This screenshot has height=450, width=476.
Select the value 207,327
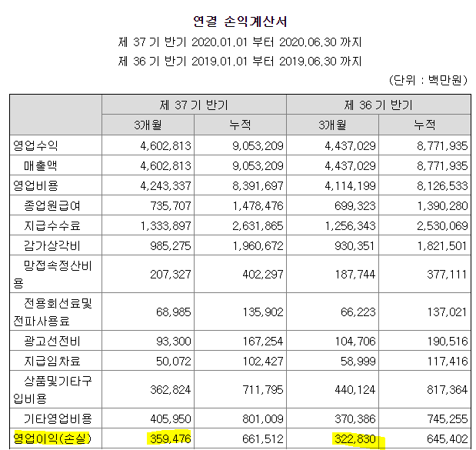(171, 275)
